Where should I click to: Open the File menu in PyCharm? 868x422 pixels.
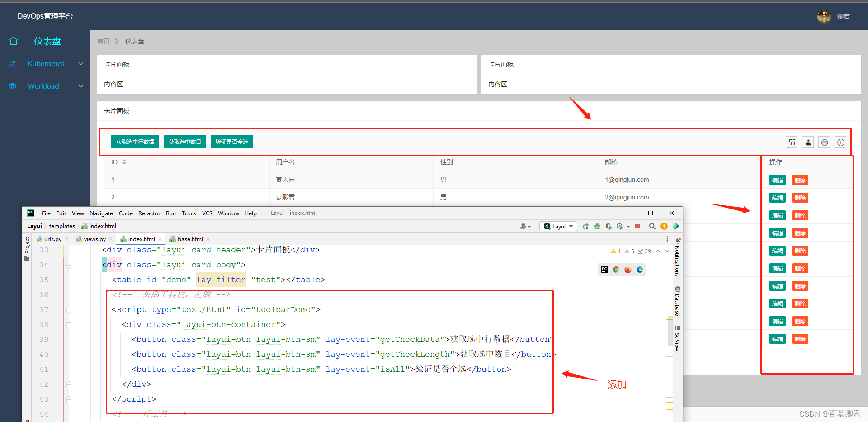[x=46, y=213]
